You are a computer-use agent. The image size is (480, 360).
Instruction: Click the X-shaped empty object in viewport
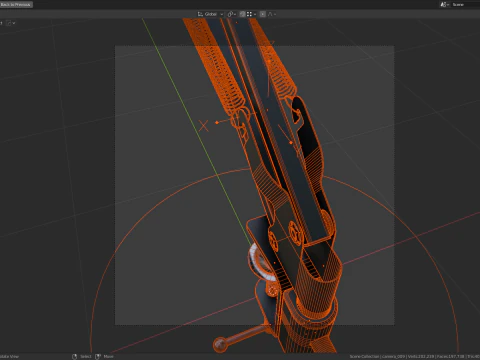tap(203, 126)
